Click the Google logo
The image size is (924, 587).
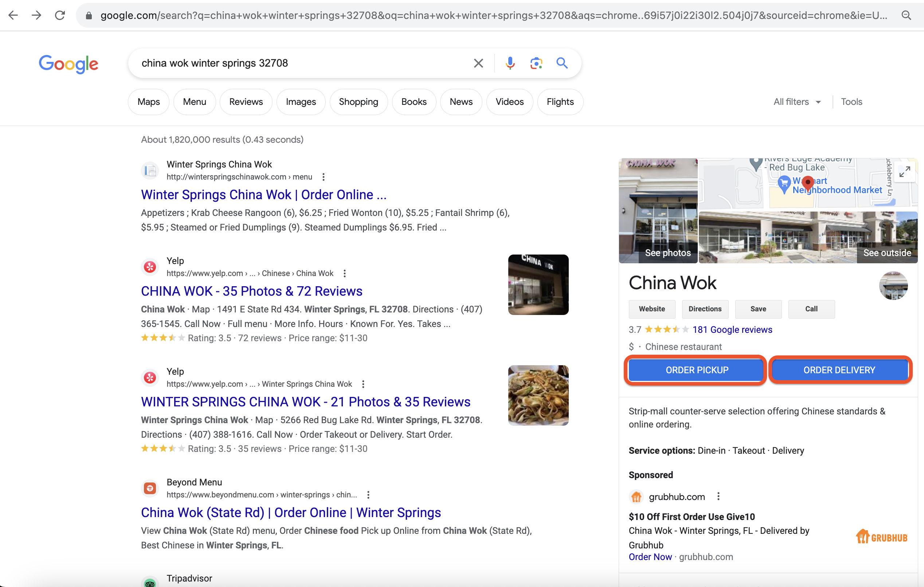(x=68, y=64)
